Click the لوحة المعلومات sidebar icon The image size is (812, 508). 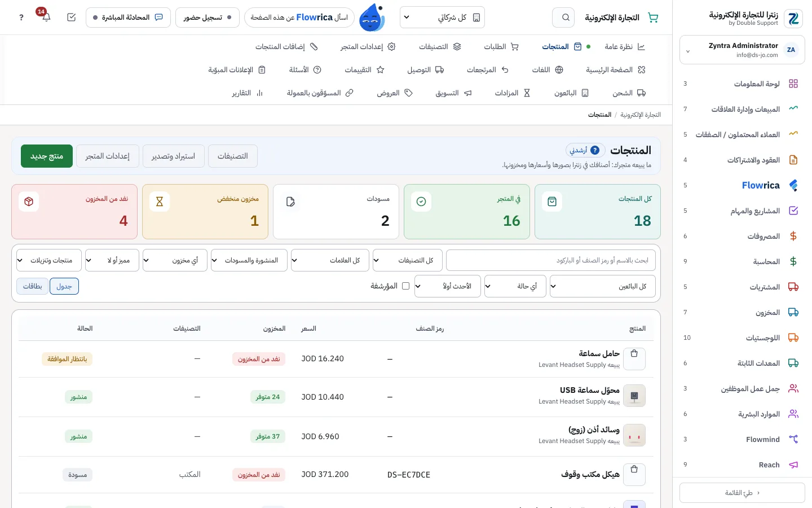(793, 84)
